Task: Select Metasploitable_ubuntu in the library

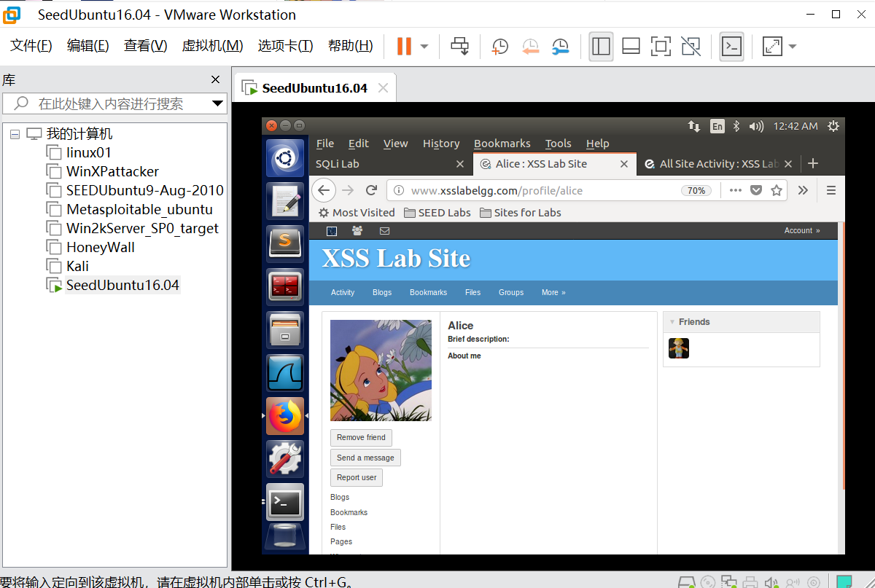Action: coord(139,209)
